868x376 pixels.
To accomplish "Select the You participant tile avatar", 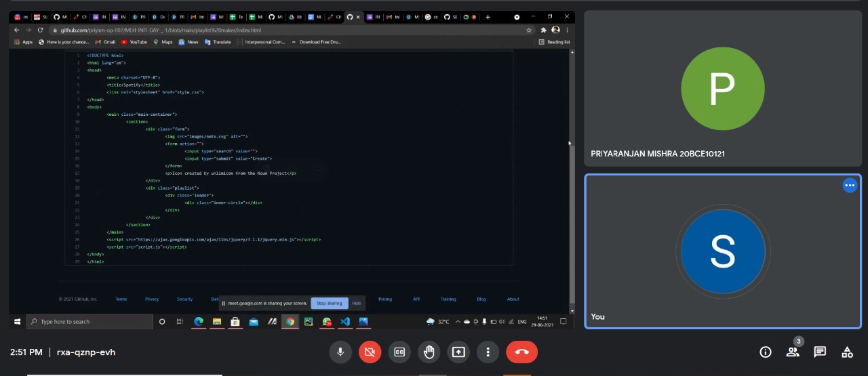I will tap(723, 251).
